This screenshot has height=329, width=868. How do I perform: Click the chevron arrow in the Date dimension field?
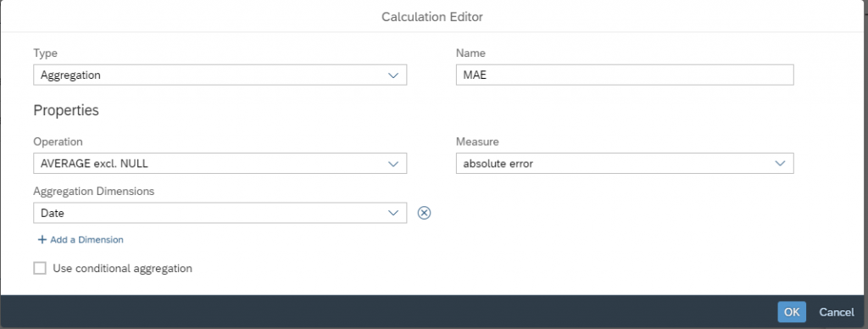coord(393,213)
